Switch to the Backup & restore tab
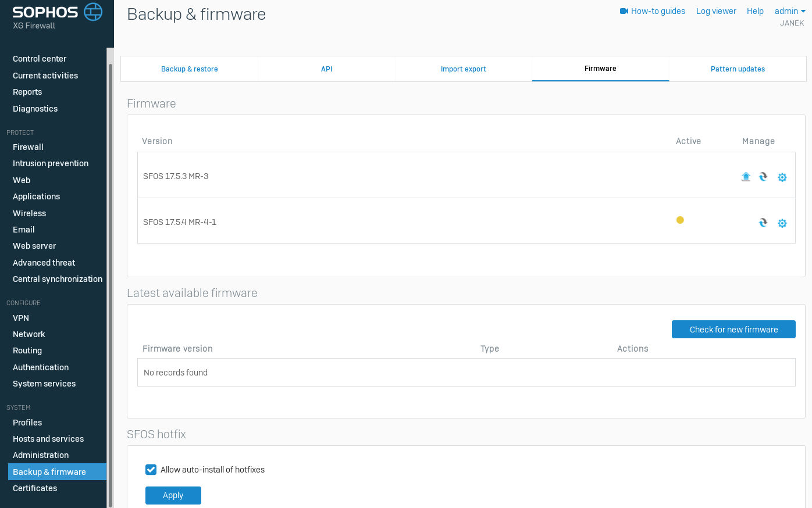The width and height of the screenshot is (812, 508). point(189,69)
